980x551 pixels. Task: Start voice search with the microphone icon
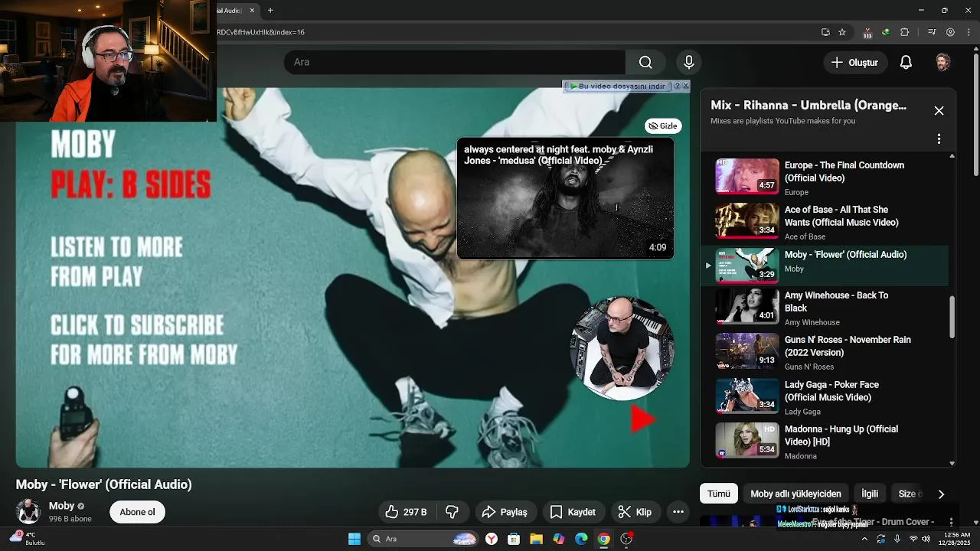(x=688, y=62)
